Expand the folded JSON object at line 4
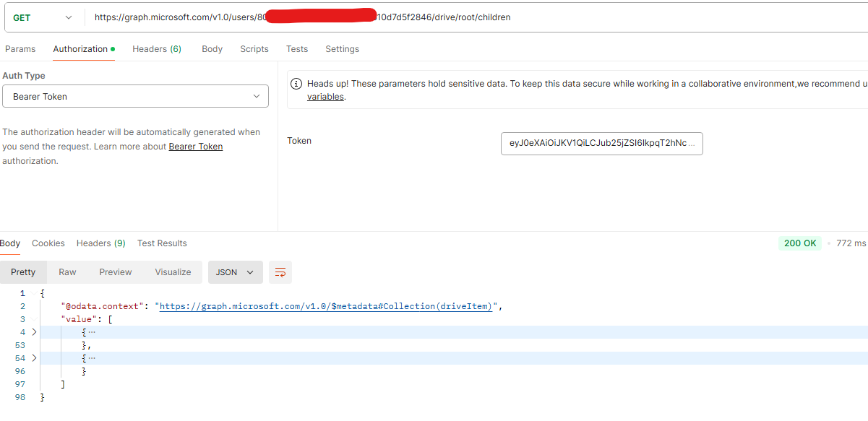The height and width of the screenshot is (421, 868). click(33, 331)
